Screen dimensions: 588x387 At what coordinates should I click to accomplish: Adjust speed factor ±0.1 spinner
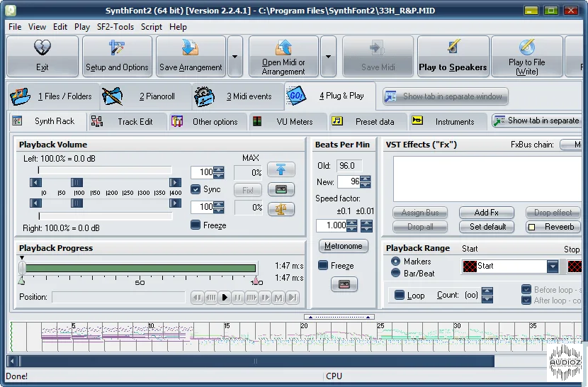pos(352,225)
